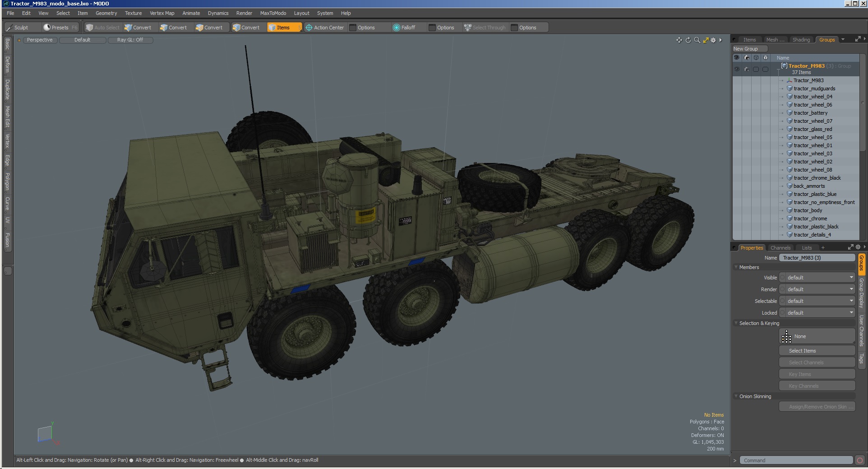Open the viewport settings gear
Image resolution: width=868 pixels, height=469 pixels.
(x=713, y=40)
